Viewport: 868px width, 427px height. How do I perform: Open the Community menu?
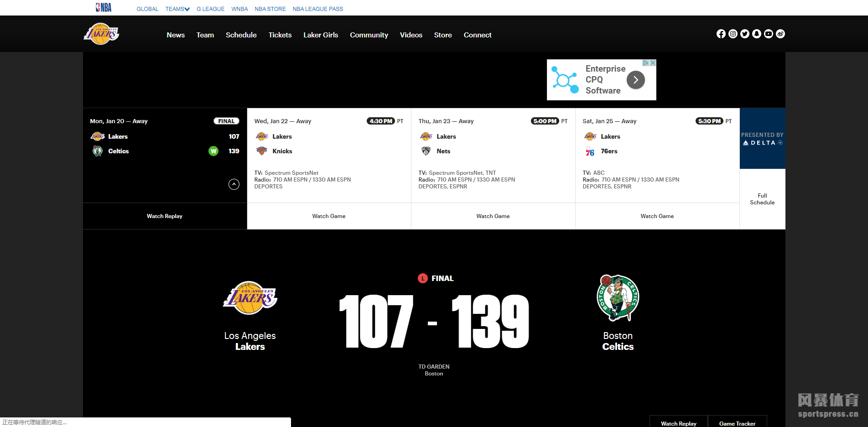pos(369,35)
